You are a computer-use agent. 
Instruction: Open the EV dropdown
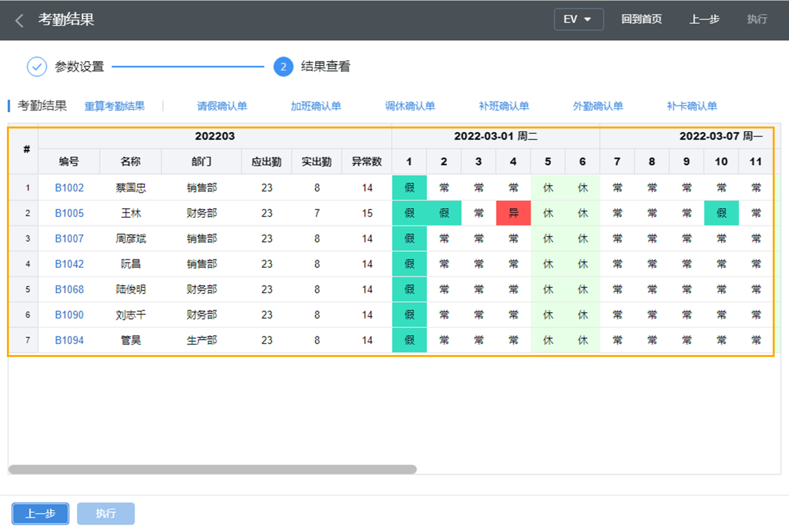[579, 19]
